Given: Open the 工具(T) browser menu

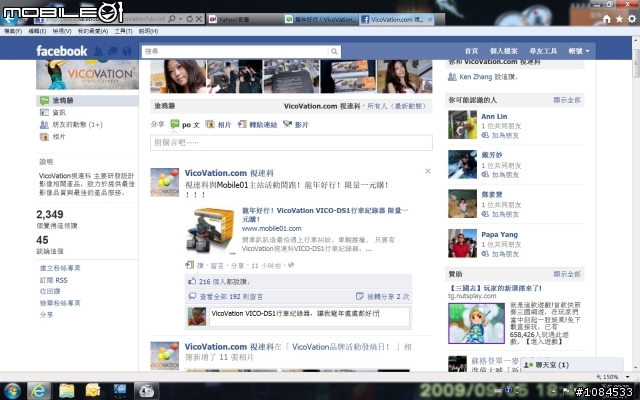Looking at the screenshot, I should point(123,31).
